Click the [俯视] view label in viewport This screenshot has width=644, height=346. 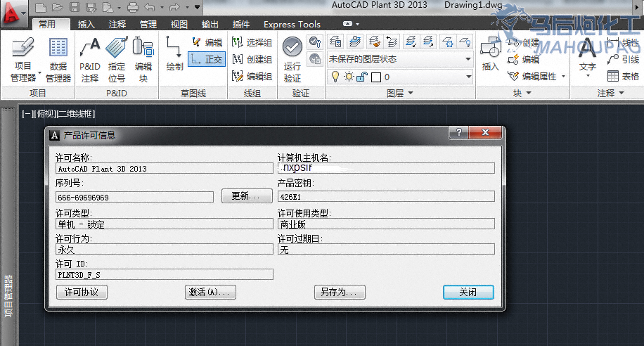pos(45,114)
